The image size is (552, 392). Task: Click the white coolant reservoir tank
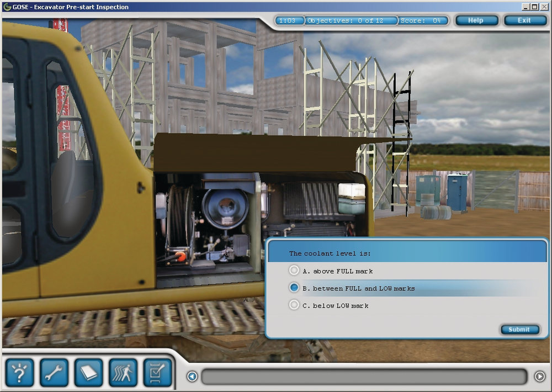point(352,198)
